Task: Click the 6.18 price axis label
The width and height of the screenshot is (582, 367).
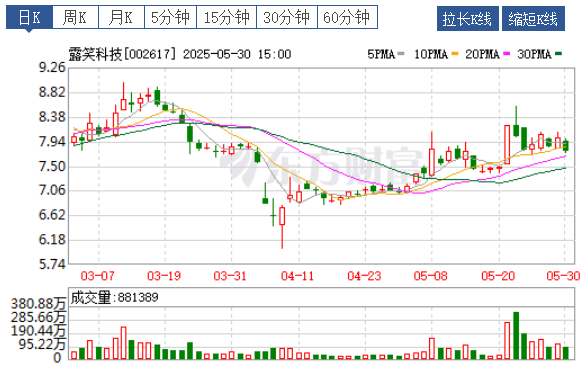Action: pyautogui.click(x=52, y=239)
